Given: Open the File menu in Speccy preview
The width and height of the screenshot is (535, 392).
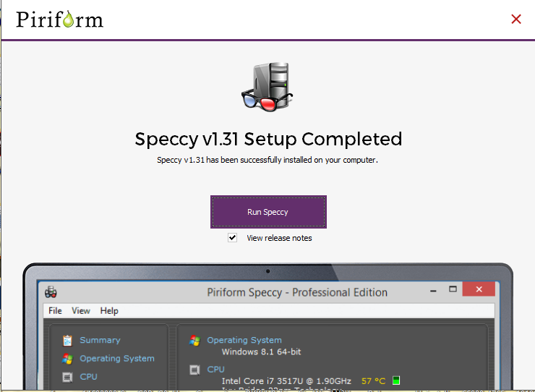Looking at the screenshot, I should click(55, 311).
